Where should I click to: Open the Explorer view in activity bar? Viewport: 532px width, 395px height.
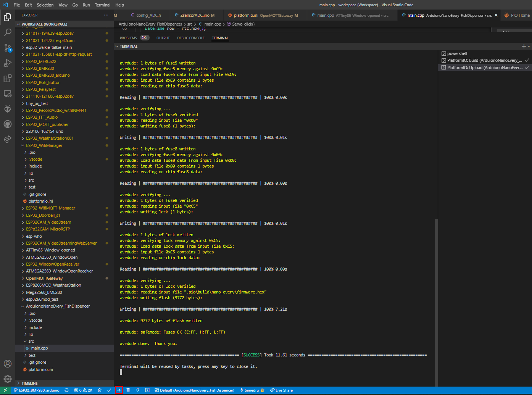coord(7,17)
